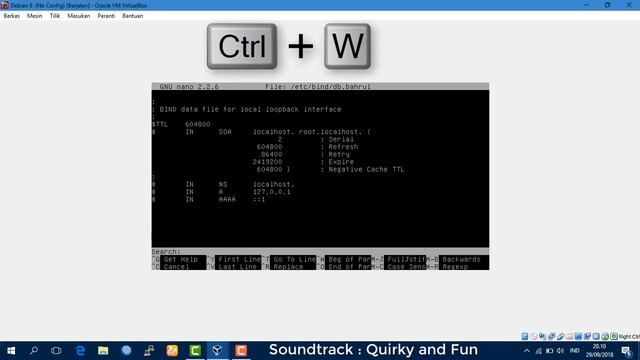Image resolution: width=640 pixels, height=360 pixels.
Task: Open the Action Center notifications icon
Action: click(x=626, y=351)
